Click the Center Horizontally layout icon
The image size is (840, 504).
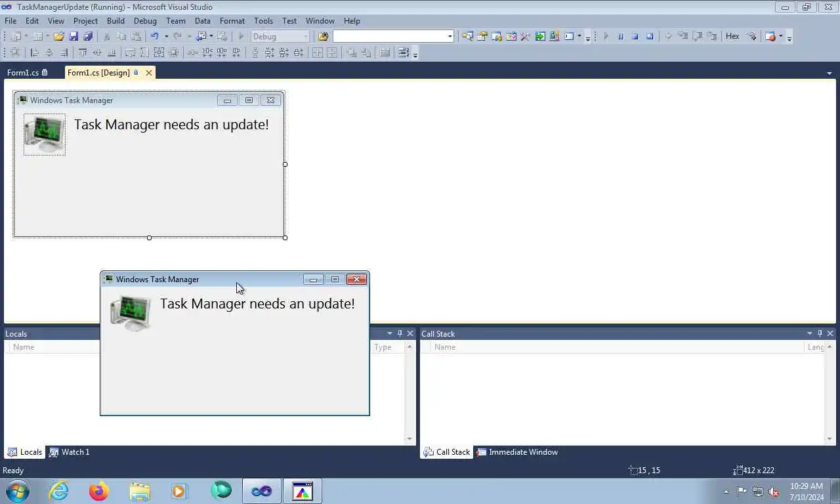[x=318, y=52]
